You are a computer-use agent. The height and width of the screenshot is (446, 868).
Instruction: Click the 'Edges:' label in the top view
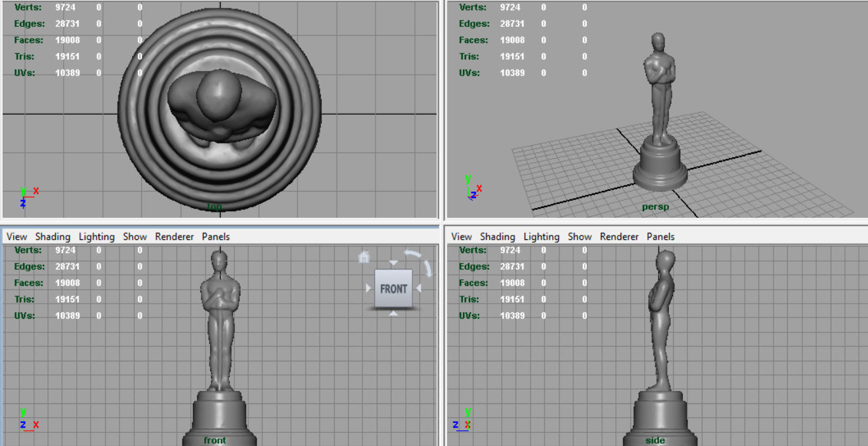click(x=30, y=24)
